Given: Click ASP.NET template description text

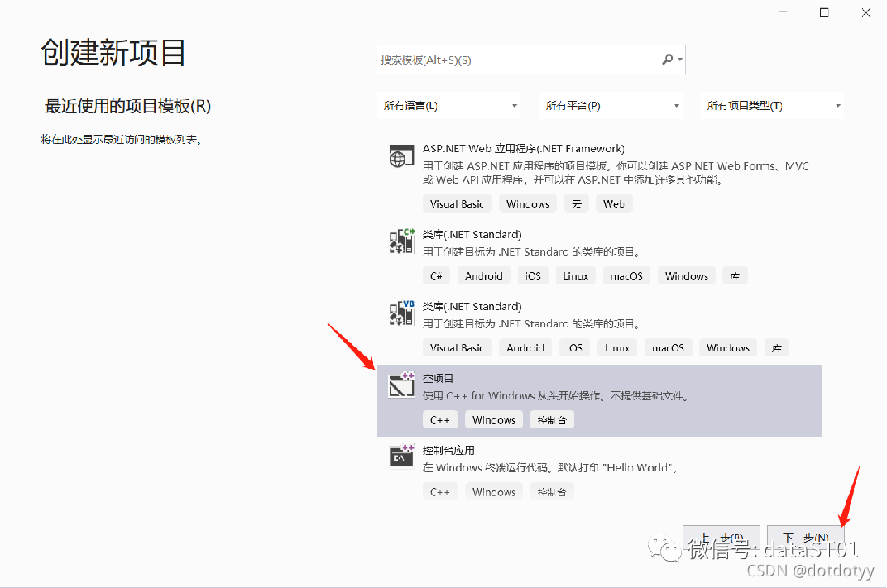Looking at the screenshot, I should [x=616, y=173].
